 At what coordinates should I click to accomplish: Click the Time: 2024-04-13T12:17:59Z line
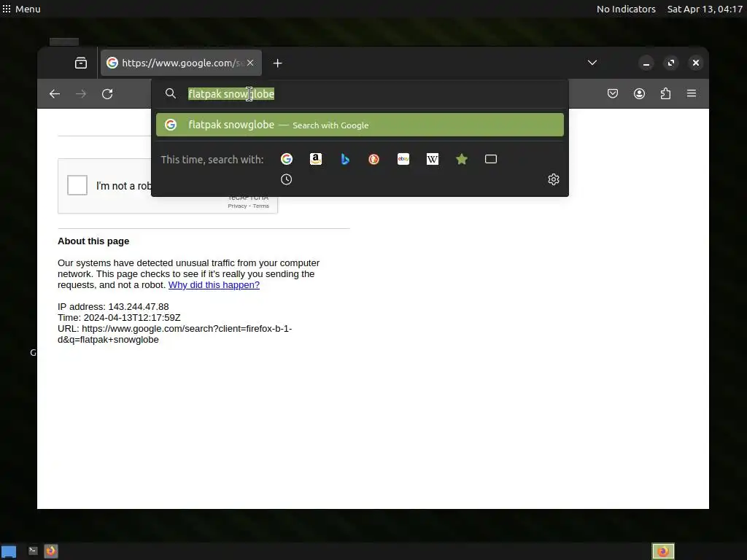coord(119,318)
